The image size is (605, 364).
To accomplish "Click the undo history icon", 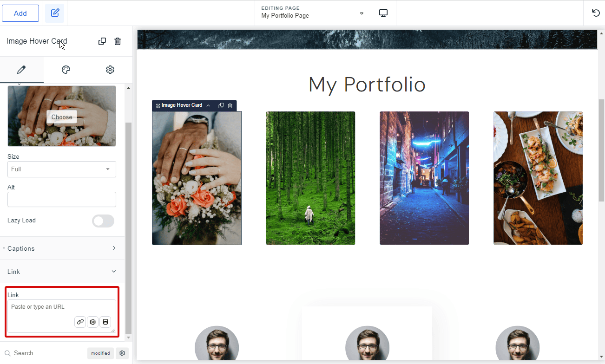I will pyautogui.click(x=596, y=13).
